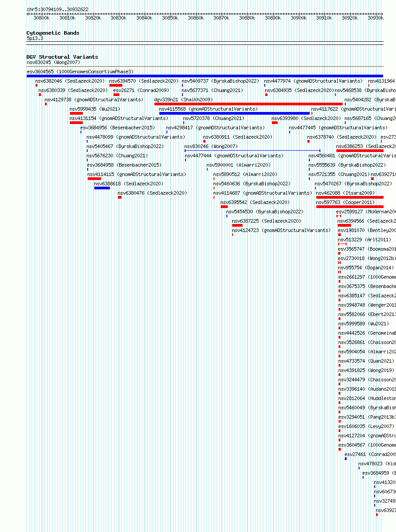Open variant nsv6382046 (Sedlazeck2020)
The image size is (396, 532).
click(70, 81)
